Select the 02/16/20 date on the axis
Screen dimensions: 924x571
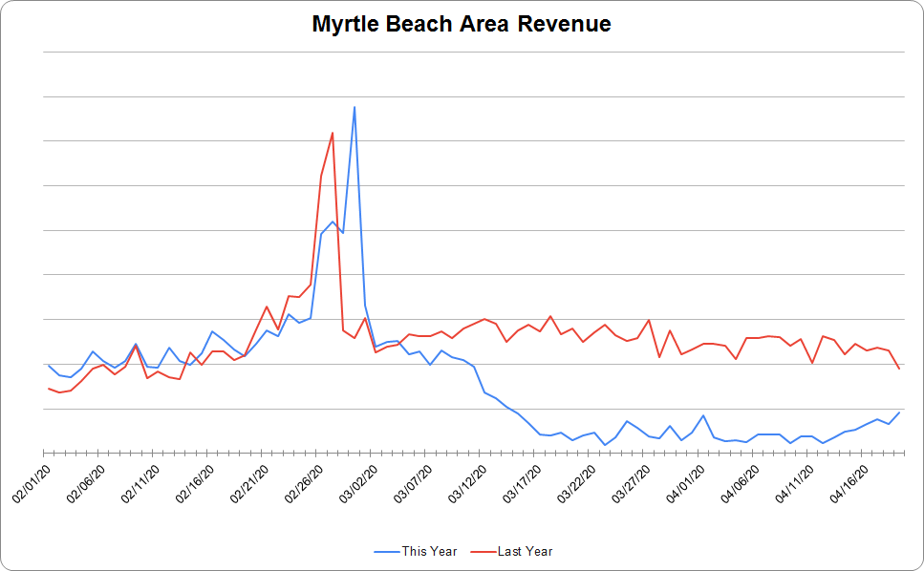[195, 484]
